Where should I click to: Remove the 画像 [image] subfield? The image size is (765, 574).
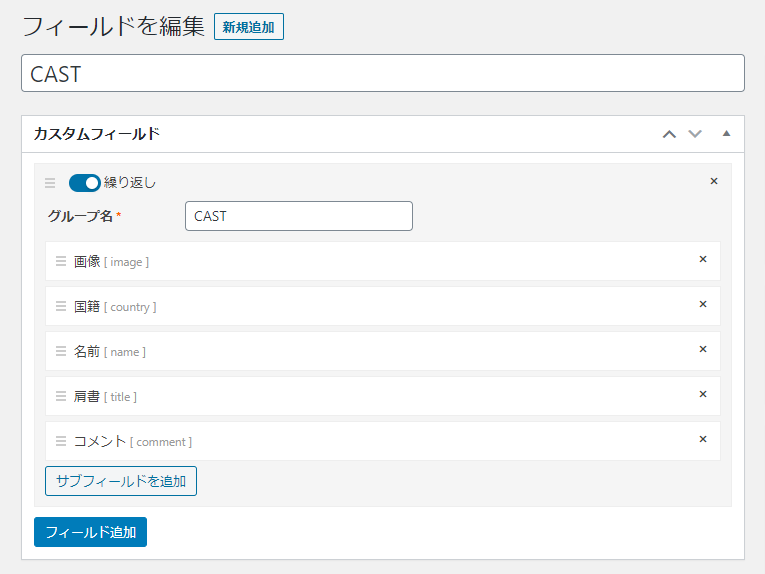pos(702,259)
